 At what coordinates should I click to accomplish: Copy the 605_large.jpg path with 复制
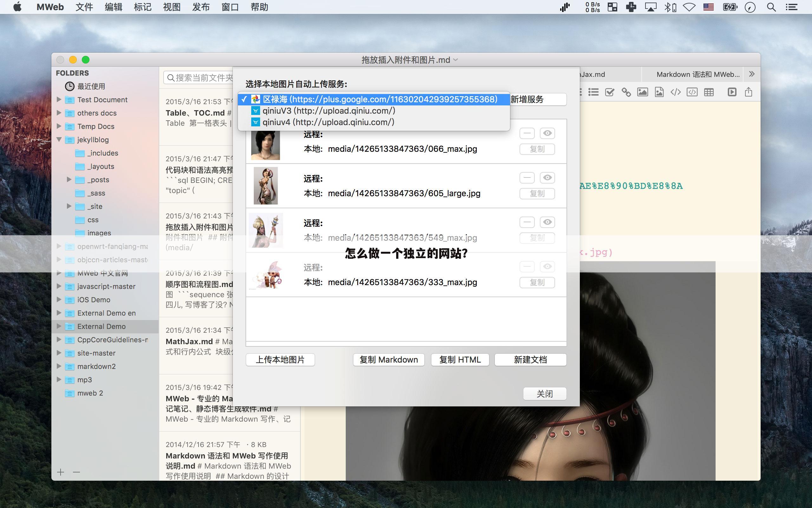pyautogui.click(x=537, y=194)
